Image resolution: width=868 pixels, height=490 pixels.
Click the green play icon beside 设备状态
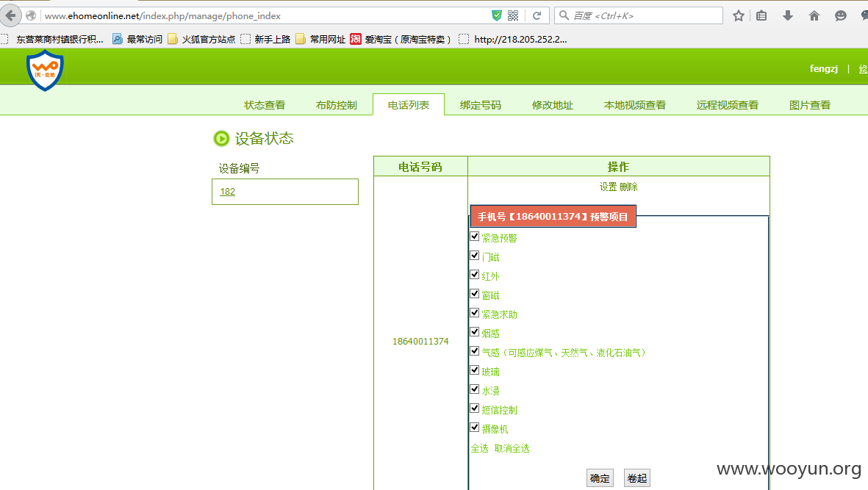point(221,138)
